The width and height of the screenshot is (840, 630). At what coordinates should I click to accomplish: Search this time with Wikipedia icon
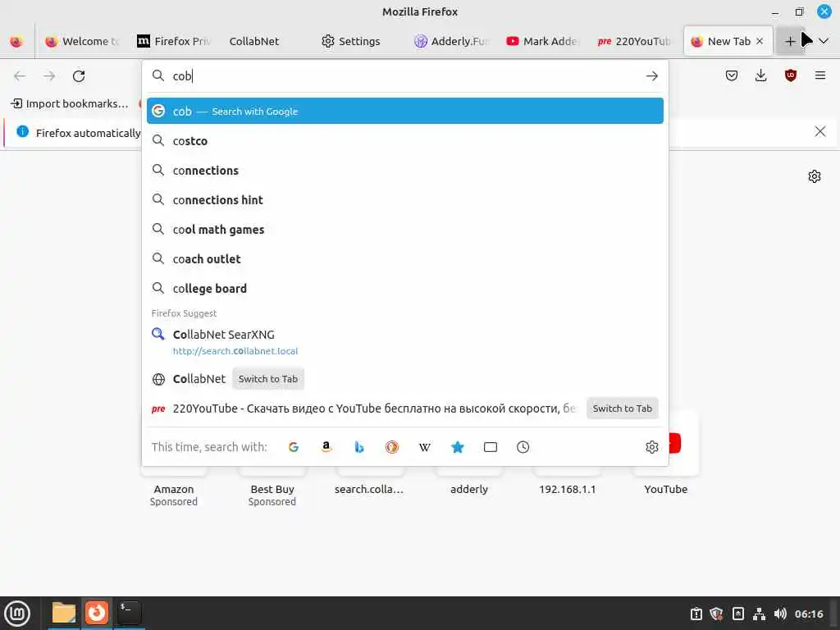(424, 447)
